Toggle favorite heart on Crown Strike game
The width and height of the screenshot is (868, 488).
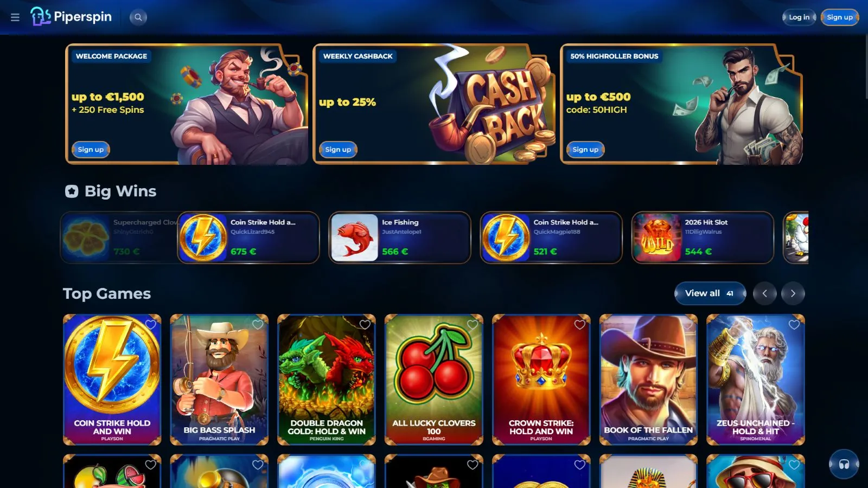click(580, 324)
